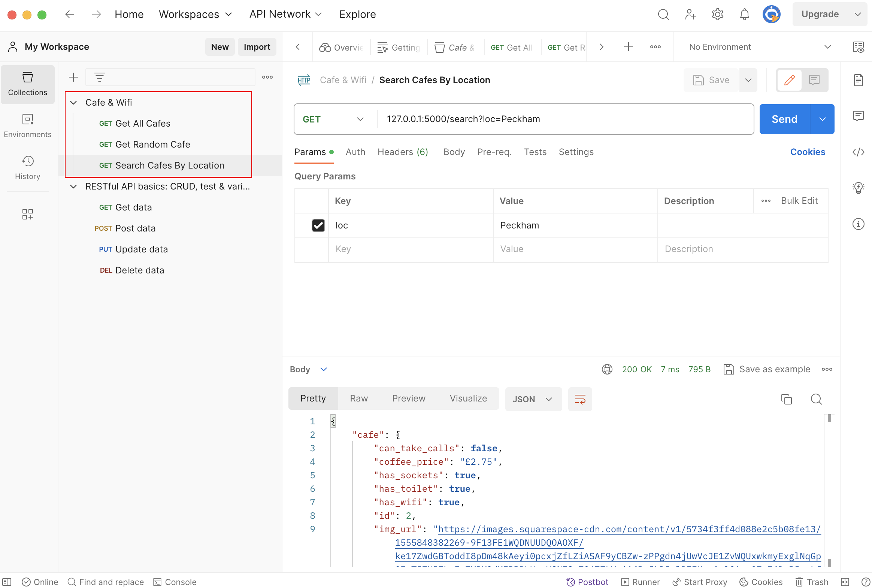The height and width of the screenshot is (588, 872).
Task: Open the environment quick look icon
Action: [x=858, y=47]
